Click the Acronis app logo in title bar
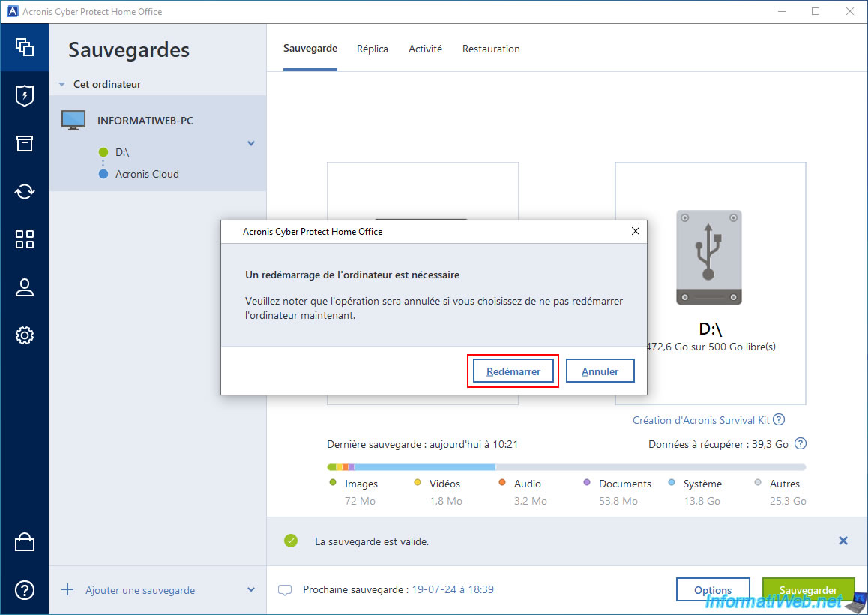868x615 pixels. pyautogui.click(x=12, y=11)
